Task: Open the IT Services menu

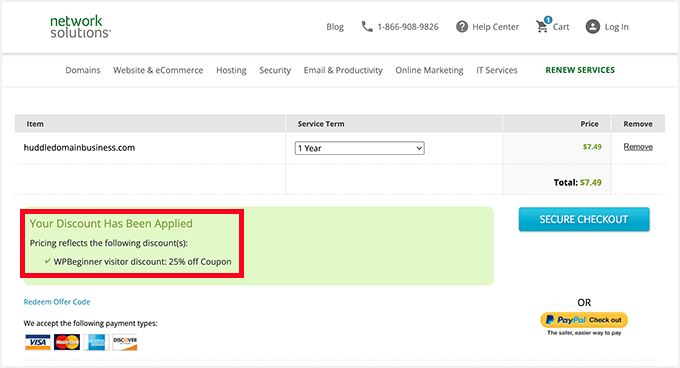Action: [497, 70]
